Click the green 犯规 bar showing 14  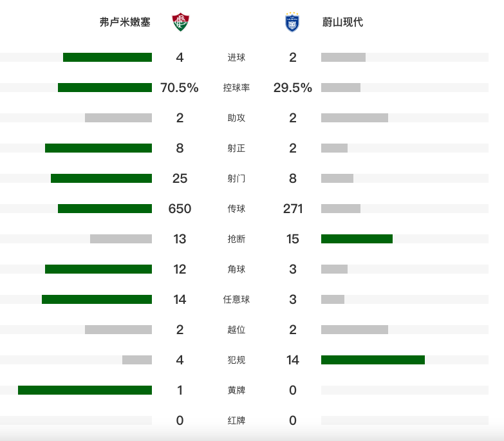pos(373,360)
